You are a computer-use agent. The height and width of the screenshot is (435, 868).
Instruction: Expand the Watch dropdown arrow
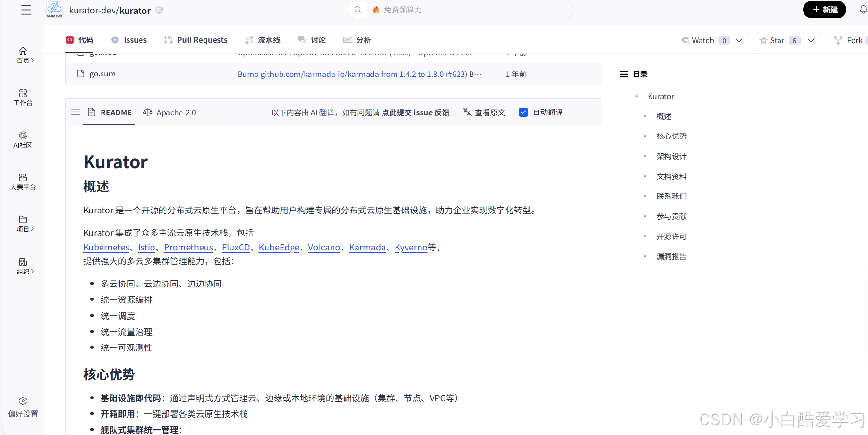(739, 40)
